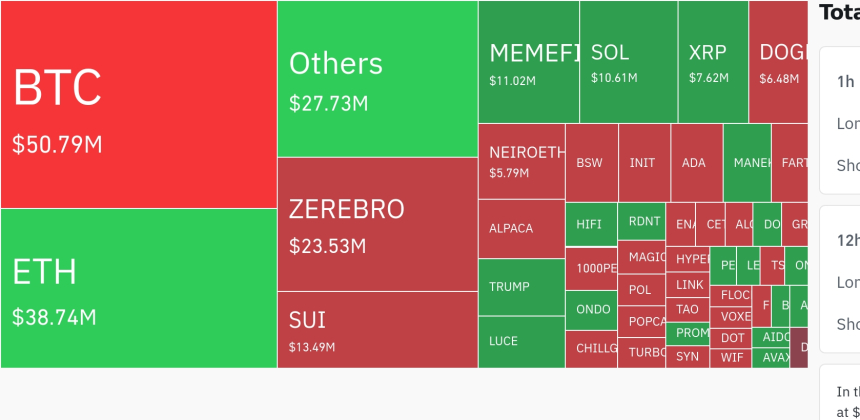This screenshot has width=860, height=420.
Task: Open the Others $27.73M block
Action: [377, 79]
